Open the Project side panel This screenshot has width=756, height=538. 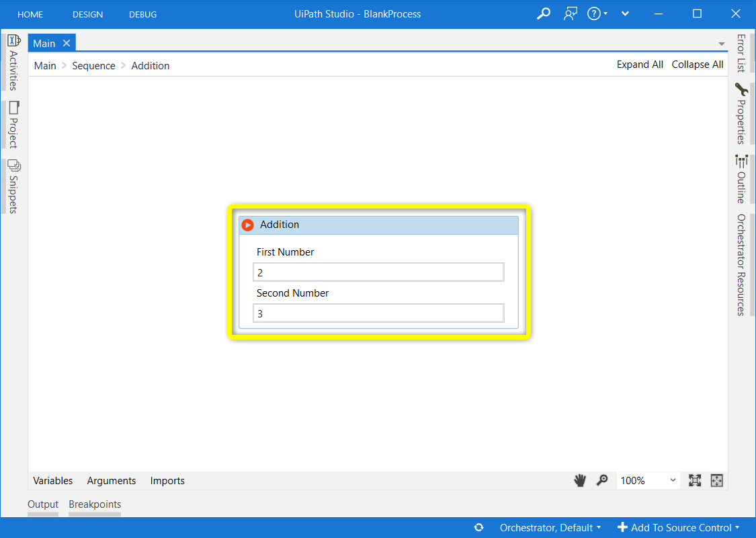(13, 124)
